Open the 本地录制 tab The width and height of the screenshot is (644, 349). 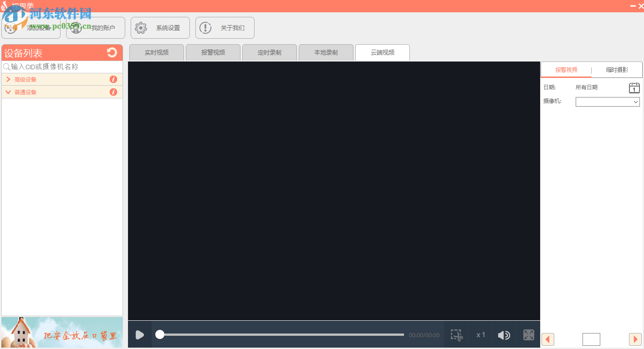click(x=326, y=52)
